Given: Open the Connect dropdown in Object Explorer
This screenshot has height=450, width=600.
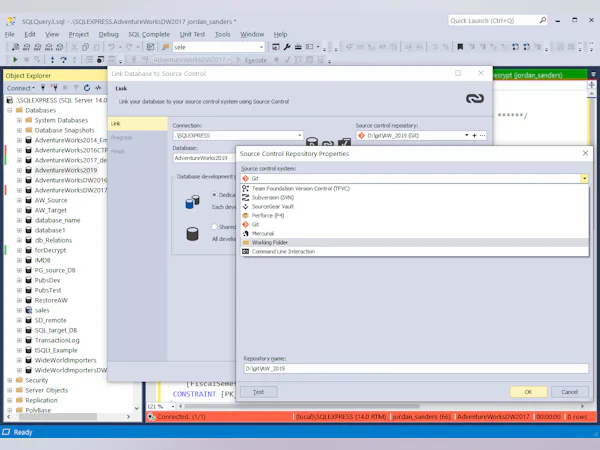Looking at the screenshot, I should pyautogui.click(x=21, y=88).
